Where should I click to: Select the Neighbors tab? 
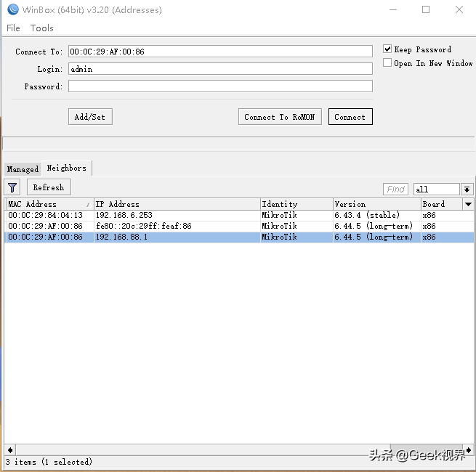(x=66, y=168)
